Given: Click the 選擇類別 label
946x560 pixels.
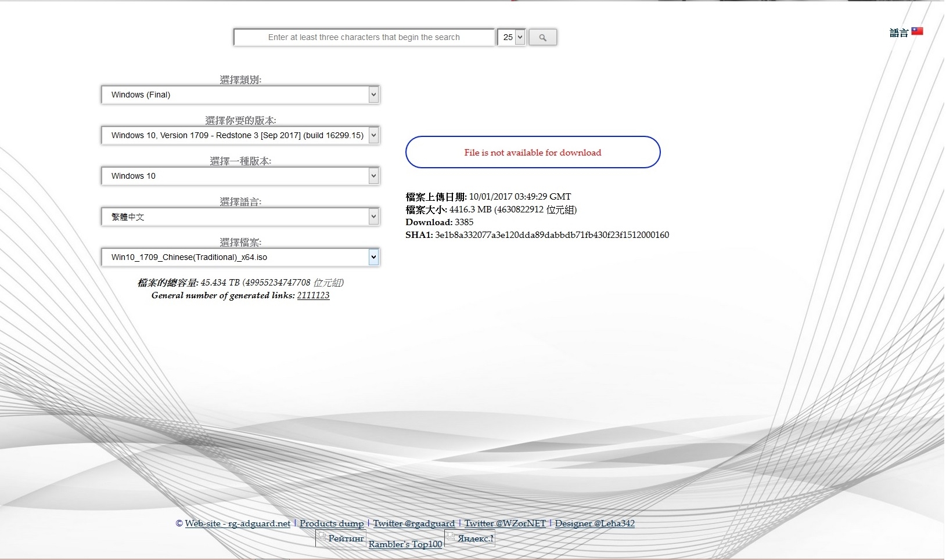Looking at the screenshot, I should tap(240, 80).
